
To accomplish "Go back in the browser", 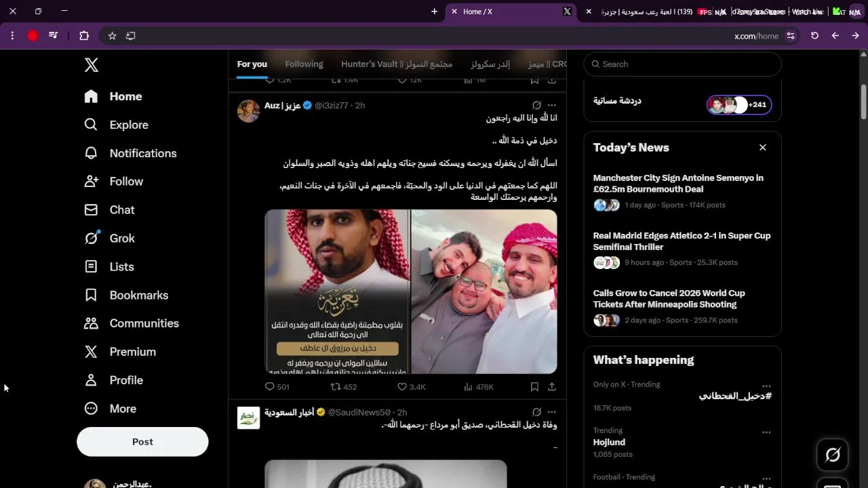I will click(835, 36).
